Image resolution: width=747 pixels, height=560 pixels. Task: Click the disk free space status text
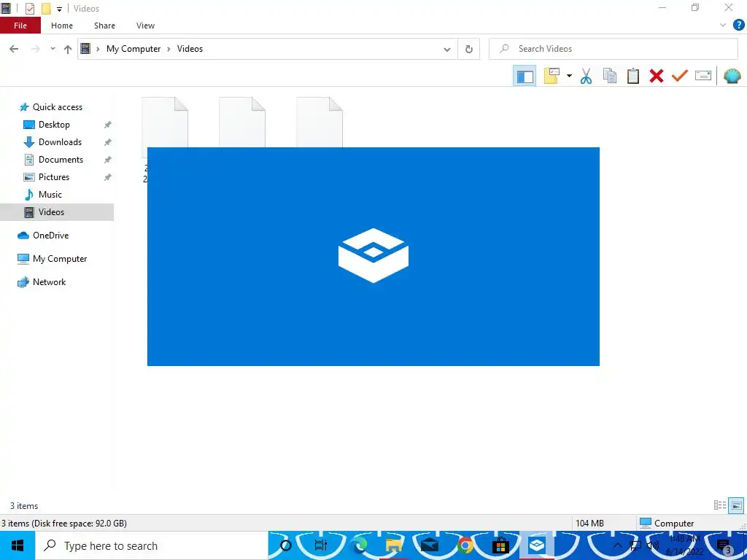(64, 524)
